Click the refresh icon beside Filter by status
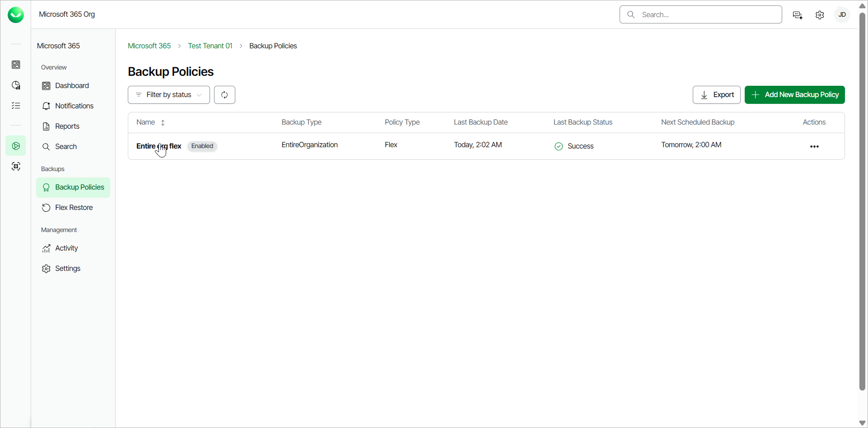Viewport: 868px width, 428px height. 224,95
